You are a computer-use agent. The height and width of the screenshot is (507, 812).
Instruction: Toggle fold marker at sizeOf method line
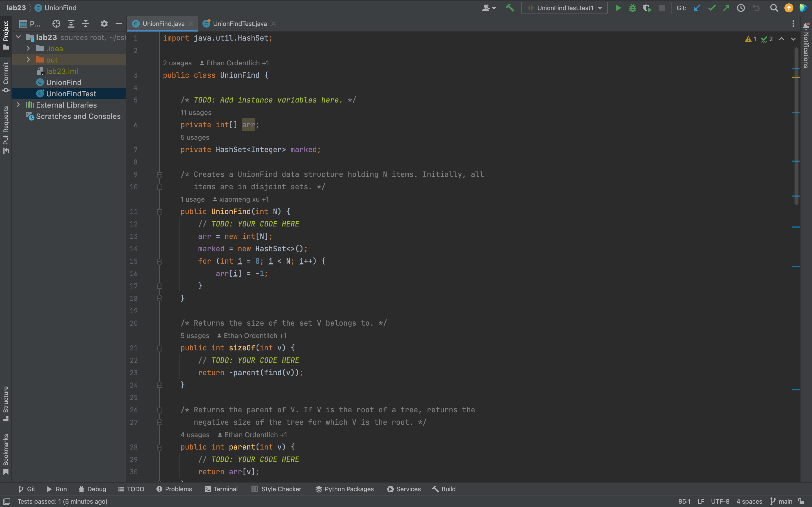[x=160, y=348]
